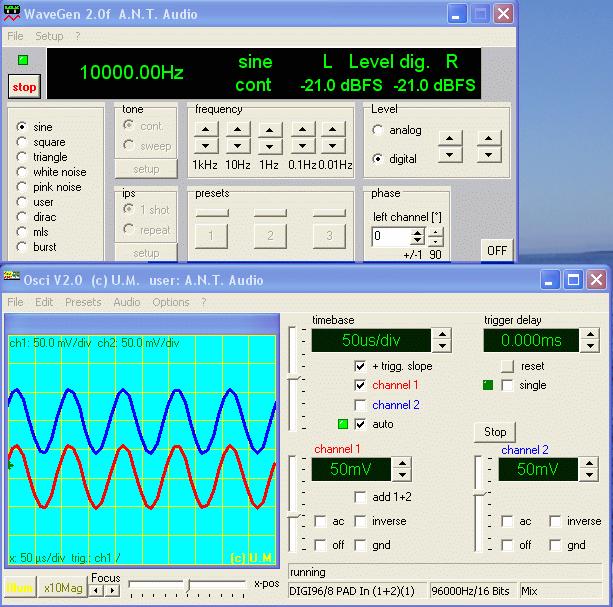Screen dimensions: 613x607
Task: Open Osci Presets menu
Action: [x=83, y=302]
